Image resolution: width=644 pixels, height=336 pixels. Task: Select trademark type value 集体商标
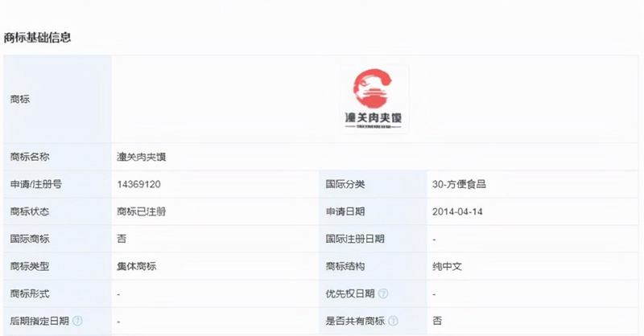136,266
